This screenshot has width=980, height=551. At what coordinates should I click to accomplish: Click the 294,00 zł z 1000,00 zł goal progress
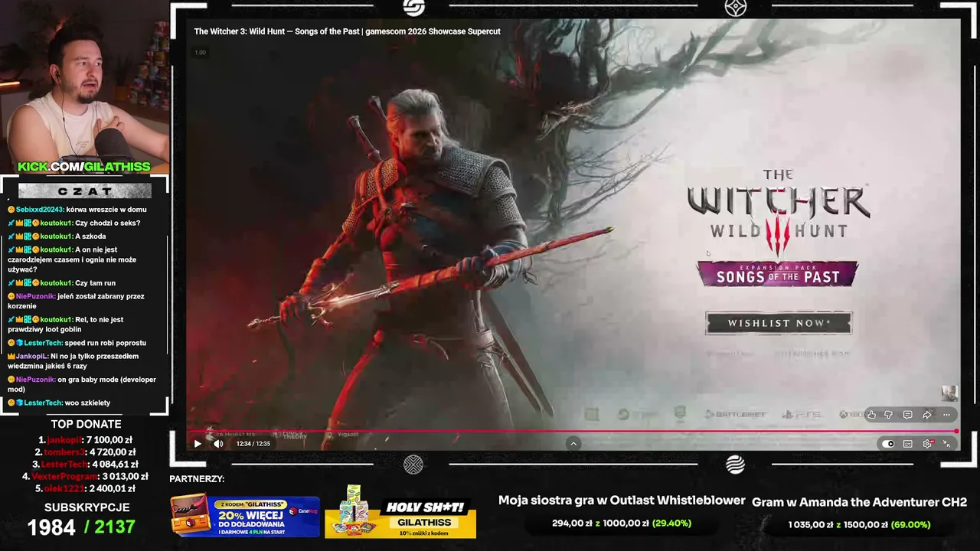(x=622, y=523)
